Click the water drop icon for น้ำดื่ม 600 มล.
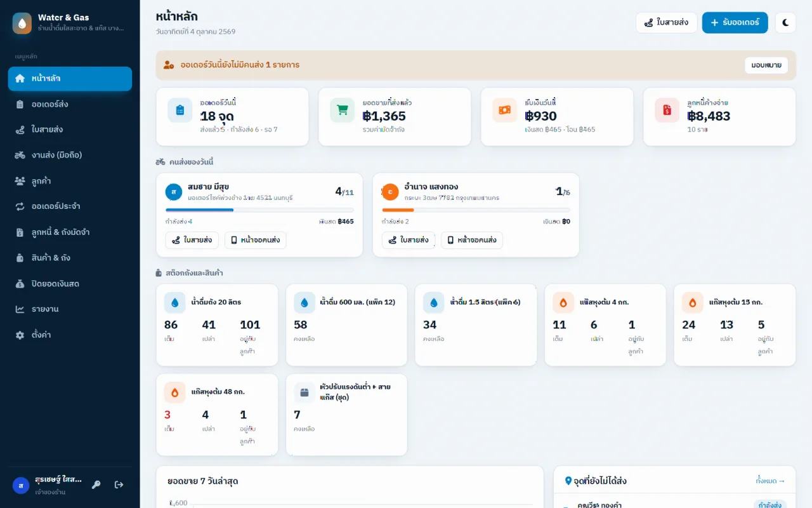812x508 pixels. point(304,303)
